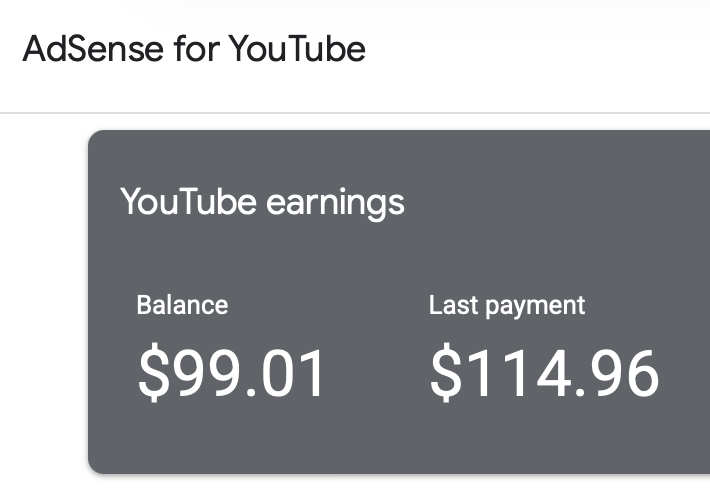Click the "AdSense for YouTube" page title
The image size is (710, 494).
[x=194, y=49]
